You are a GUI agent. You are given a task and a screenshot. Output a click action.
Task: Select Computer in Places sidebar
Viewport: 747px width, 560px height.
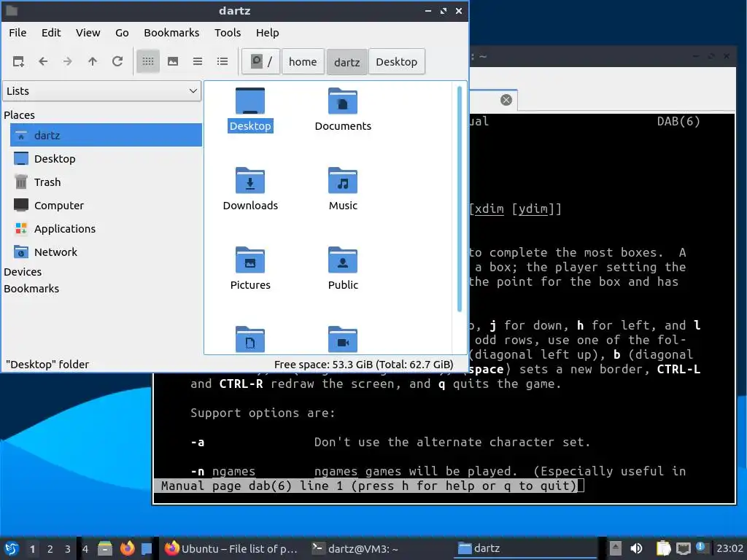pyautogui.click(x=106, y=205)
